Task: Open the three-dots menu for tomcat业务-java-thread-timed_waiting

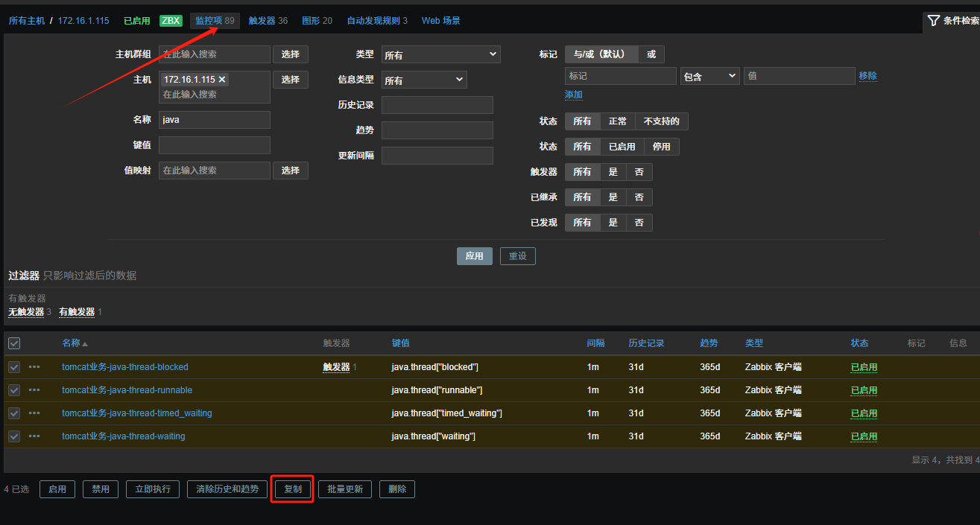Action: coord(34,413)
